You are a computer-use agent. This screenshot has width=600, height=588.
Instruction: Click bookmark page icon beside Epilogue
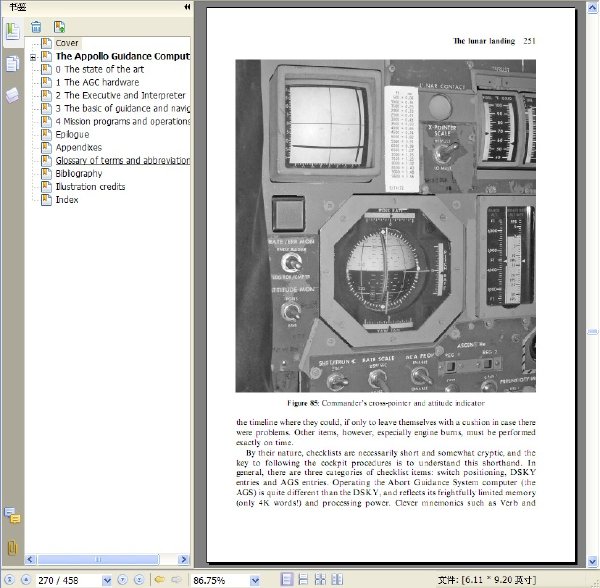(x=46, y=134)
